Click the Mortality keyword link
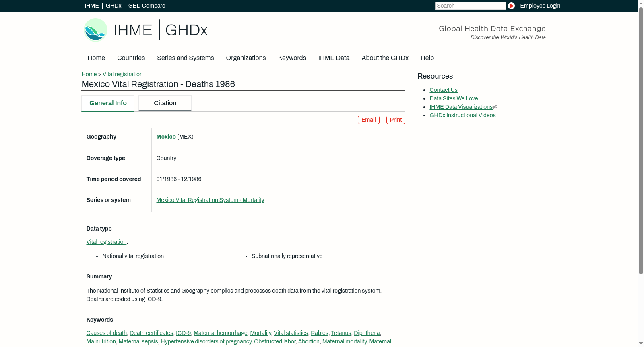The image size is (644, 347). (x=260, y=333)
